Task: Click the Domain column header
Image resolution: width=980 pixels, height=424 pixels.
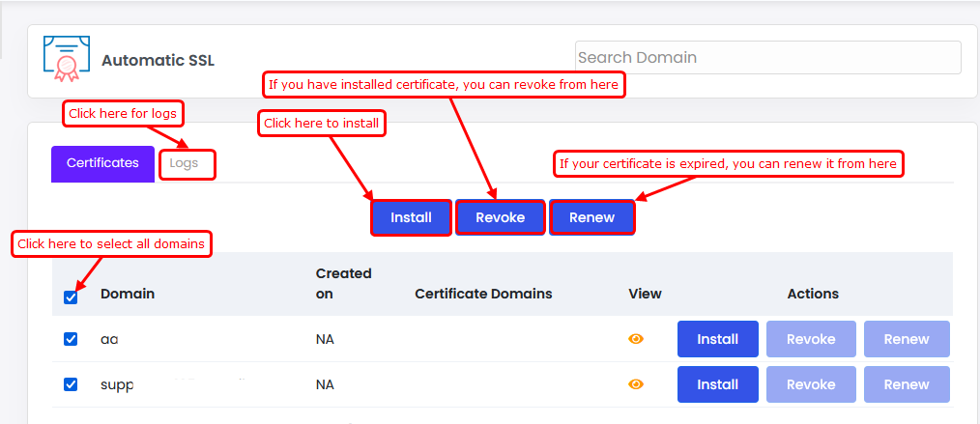Action: click(128, 294)
